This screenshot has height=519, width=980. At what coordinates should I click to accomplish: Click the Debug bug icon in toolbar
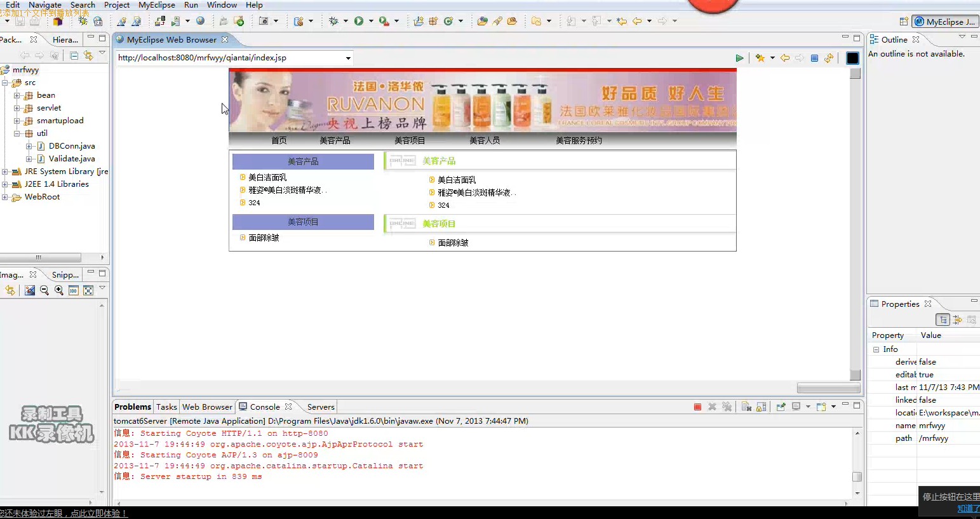[x=334, y=21]
